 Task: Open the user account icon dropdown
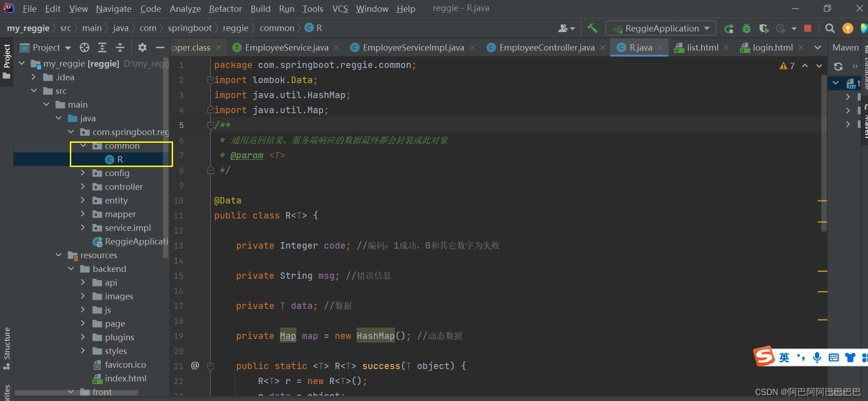click(x=566, y=28)
